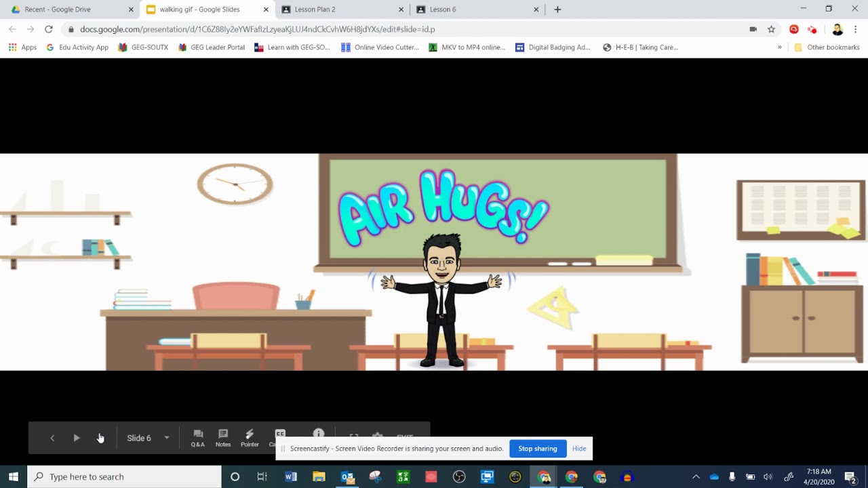Open Online Video Cutter bookmark
This screenshot has height=488, width=868.
pyautogui.click(x=380, y=47)
